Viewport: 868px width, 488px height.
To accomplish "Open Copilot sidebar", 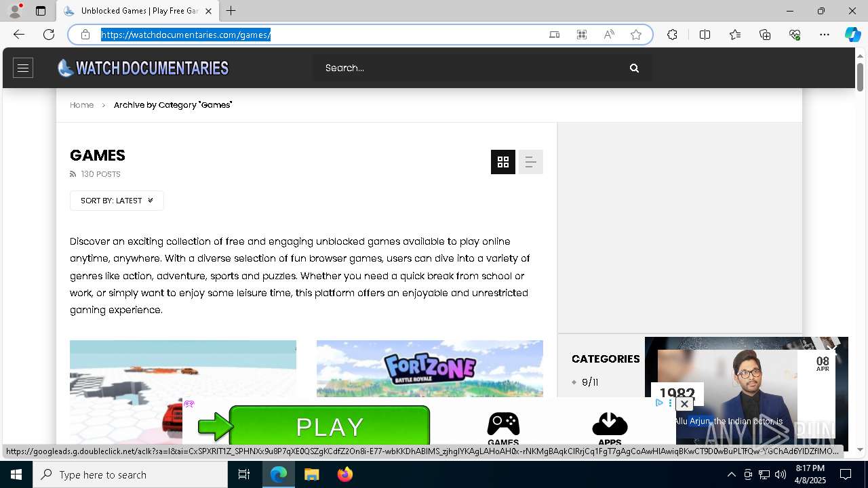I will click(x=852, y=35).
